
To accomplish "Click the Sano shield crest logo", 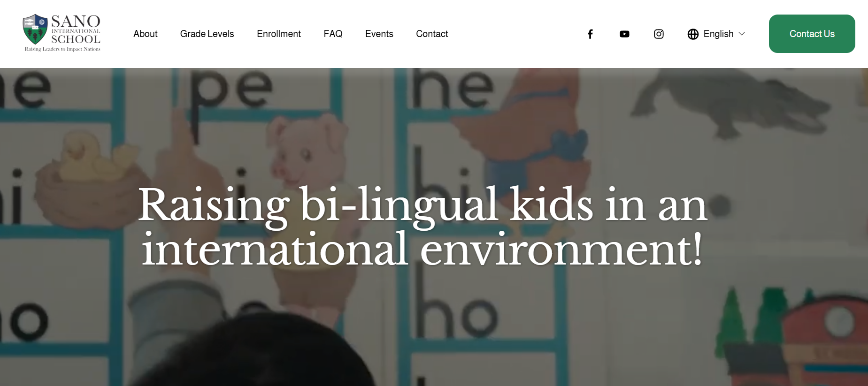I will (35, 29).
